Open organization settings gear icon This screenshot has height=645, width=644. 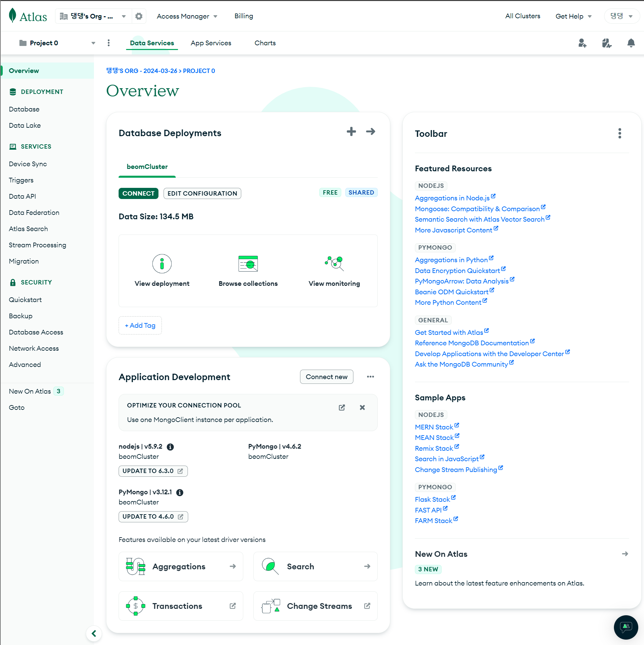pyautogui.click(x=139, y=16)
